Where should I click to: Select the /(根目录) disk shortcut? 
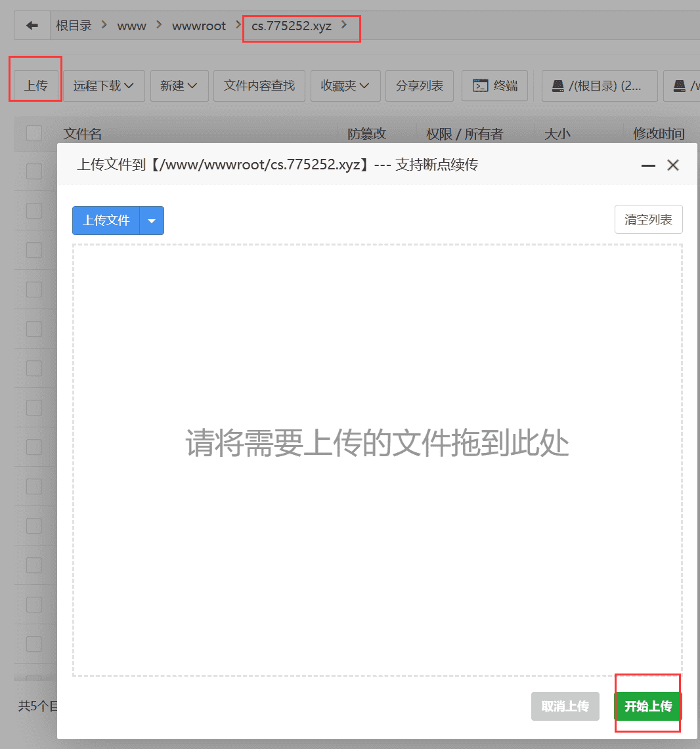pos(598,86)
